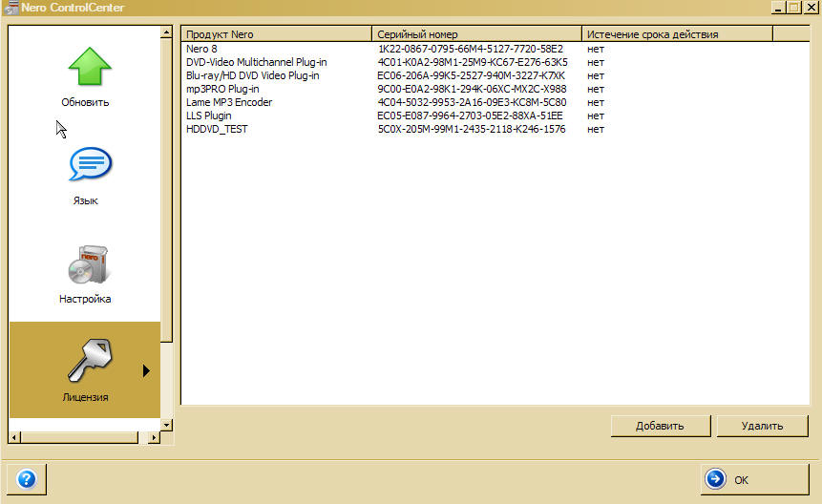Close the Nero ControlCenter window
The width and height of the screenshot is (822, 504).
(811, 8)
